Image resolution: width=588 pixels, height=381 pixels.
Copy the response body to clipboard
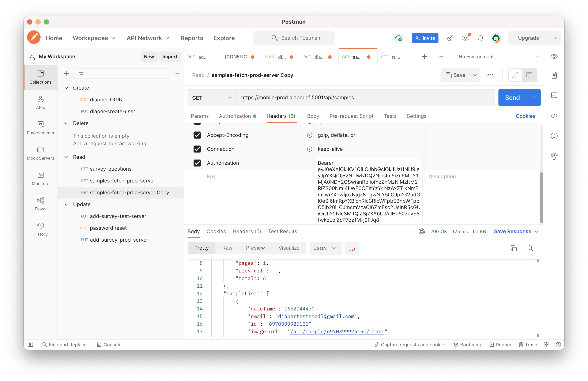tap(513, 248)
